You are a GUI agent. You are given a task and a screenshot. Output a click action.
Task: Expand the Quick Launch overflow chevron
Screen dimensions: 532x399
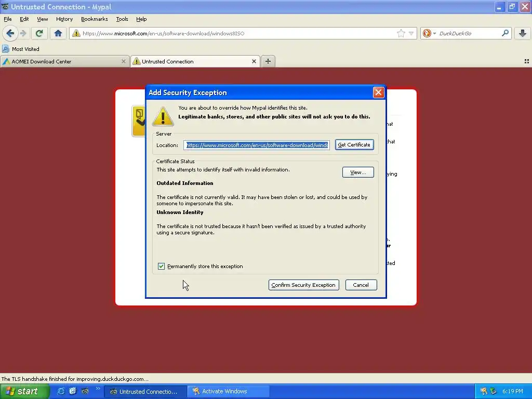(x=98, y=389)
